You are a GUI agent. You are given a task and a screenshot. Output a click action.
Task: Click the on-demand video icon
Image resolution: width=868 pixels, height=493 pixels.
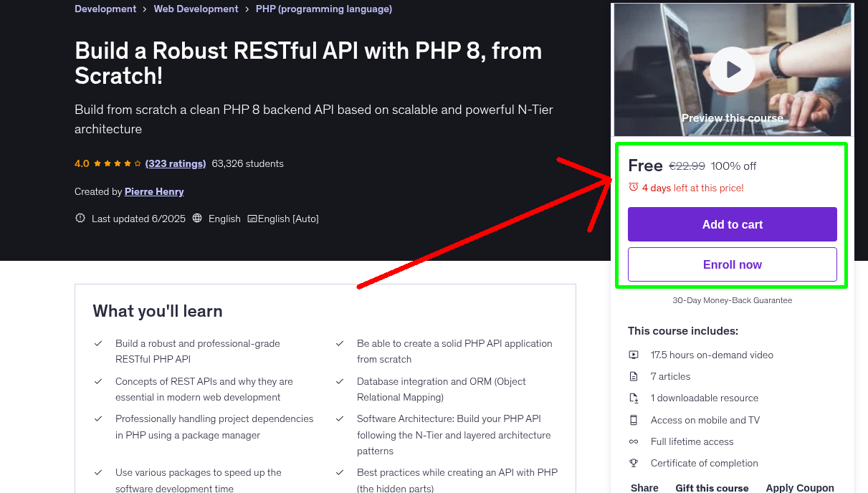click(634, 355)
